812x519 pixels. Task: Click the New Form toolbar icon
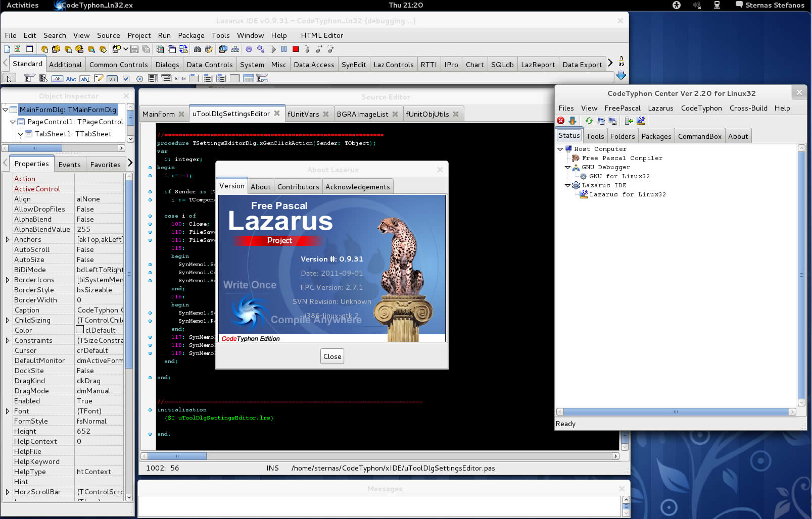(x=29, y=49)
